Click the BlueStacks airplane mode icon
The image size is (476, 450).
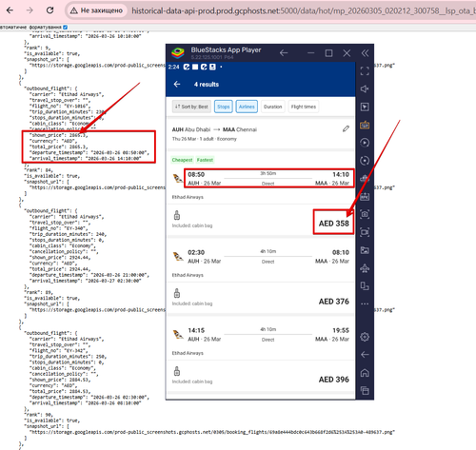[365, 268]
